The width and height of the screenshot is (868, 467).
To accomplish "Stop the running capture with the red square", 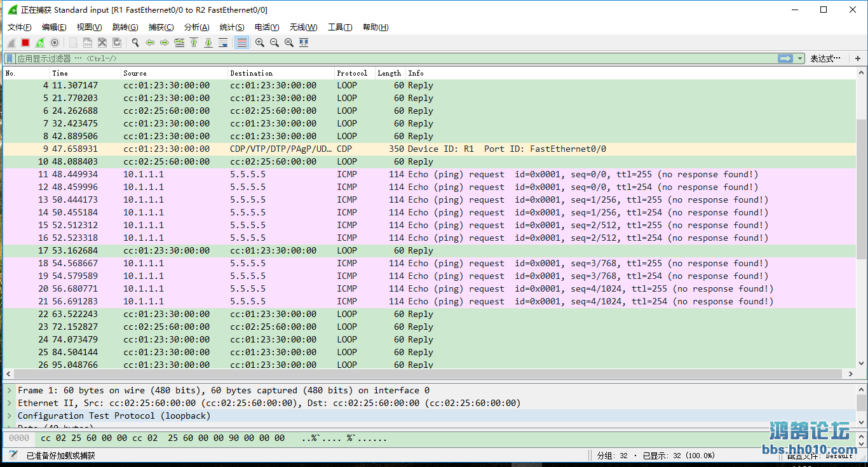I will coord(25,43).
